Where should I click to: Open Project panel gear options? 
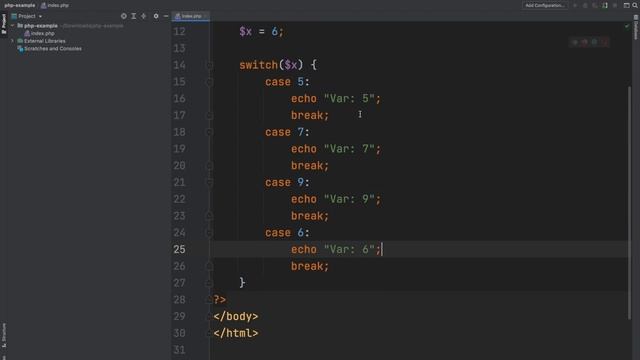tap(156, 16)
